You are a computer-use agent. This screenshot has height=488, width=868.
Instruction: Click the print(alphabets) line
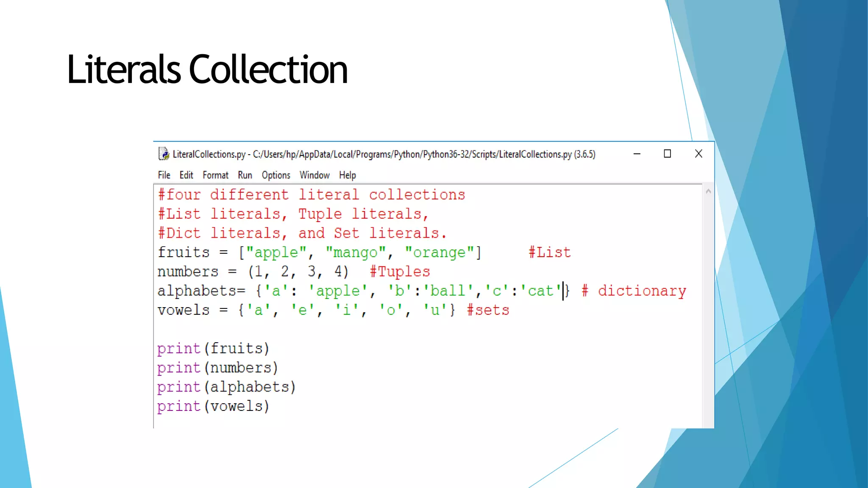[226, 387]
